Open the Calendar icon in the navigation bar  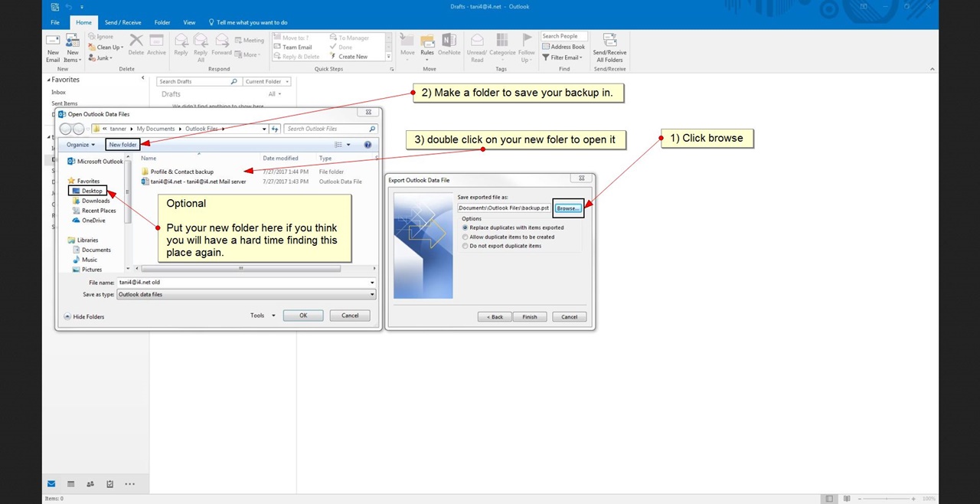(70, 484)
